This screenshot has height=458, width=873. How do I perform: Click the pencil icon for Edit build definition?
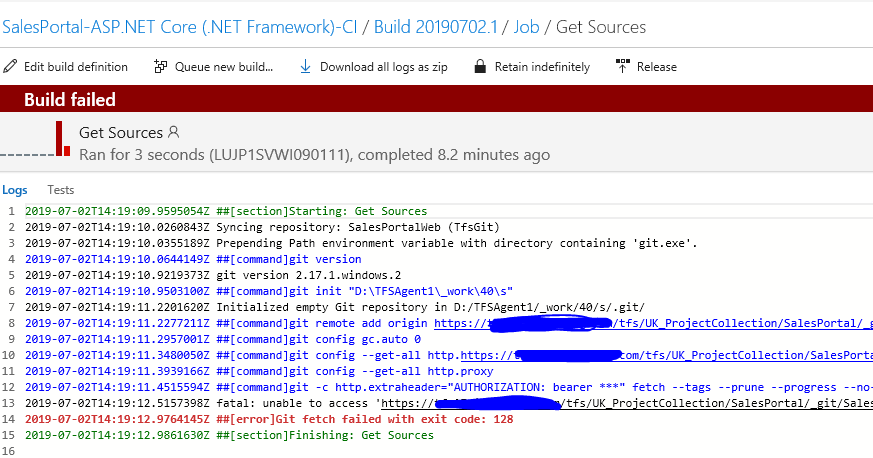click(x=10, y=67)
